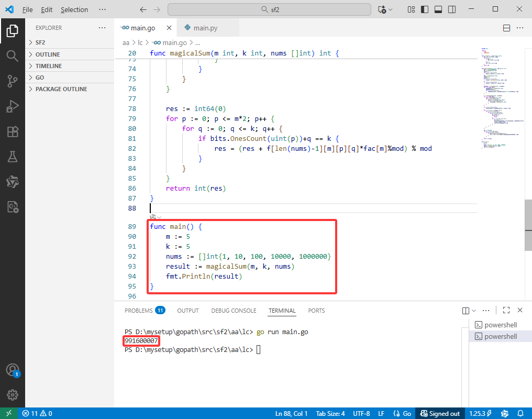Open the PROBLEMS panel tab
This screenshot has width=532, height=419.
coord(145,311)
